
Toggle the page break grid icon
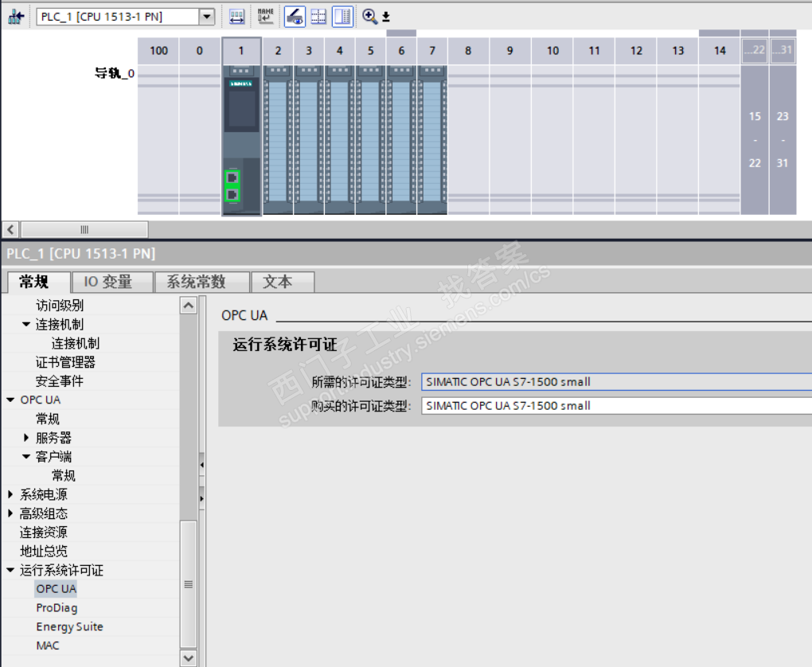[318, 17]
